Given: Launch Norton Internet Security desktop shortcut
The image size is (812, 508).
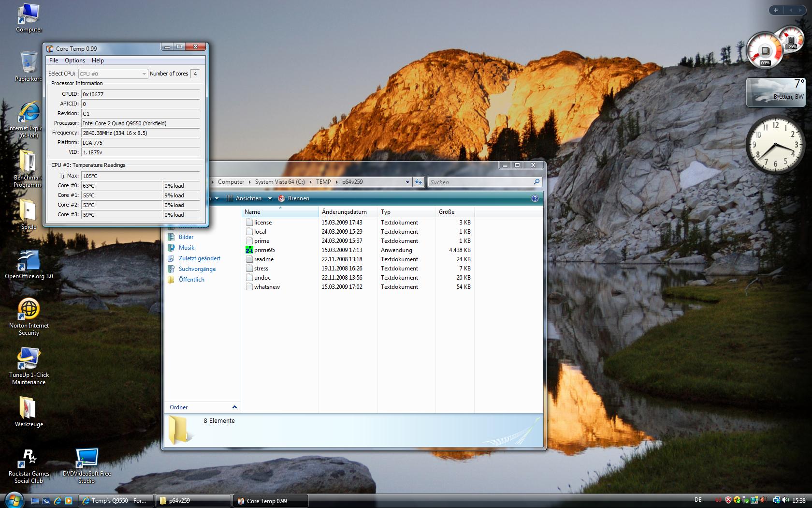Looking at the screenshot, I should coord(29,317).
